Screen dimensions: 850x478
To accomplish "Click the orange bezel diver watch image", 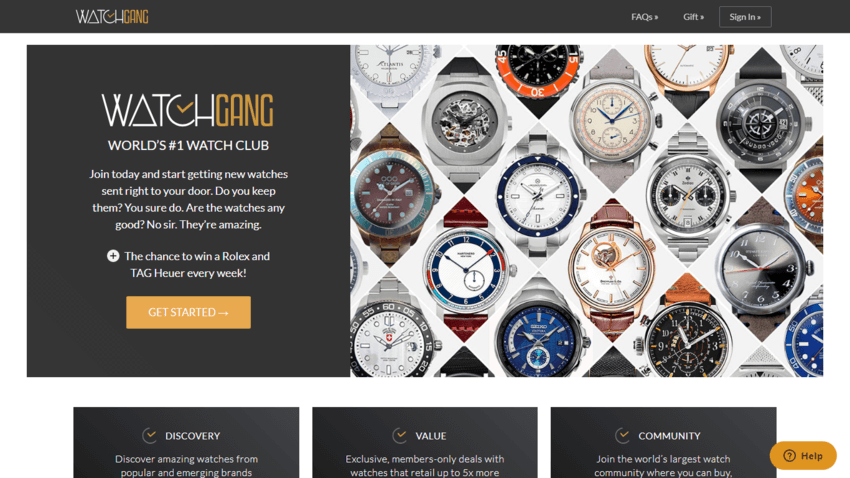I will coord(538,73).
